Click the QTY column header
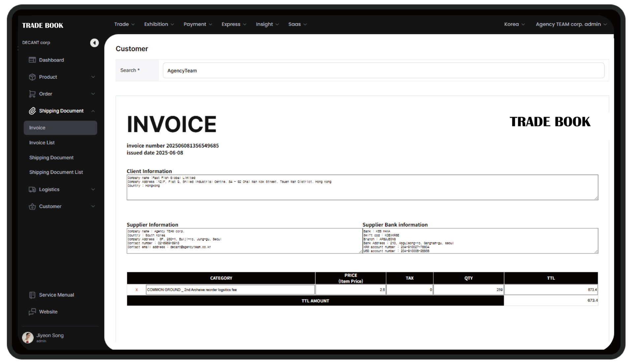This screenshot has height=364, width=633. click(x=469, y=278)
